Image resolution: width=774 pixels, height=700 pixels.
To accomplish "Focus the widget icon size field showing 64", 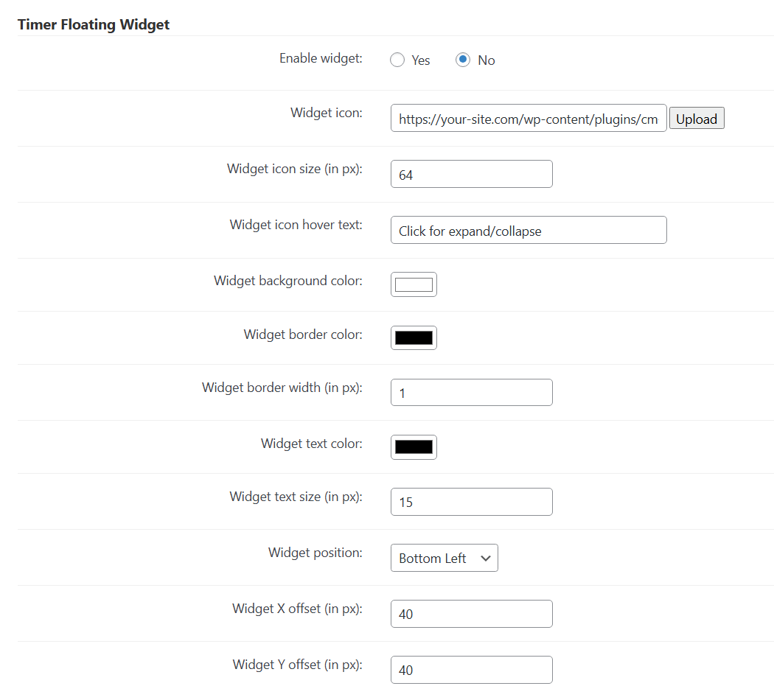I will click(471, 174).
